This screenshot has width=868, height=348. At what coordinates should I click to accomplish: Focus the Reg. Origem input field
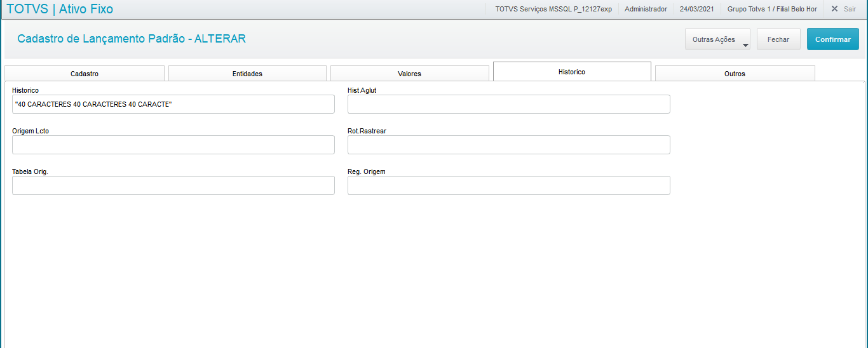click(x=508, y=185)
